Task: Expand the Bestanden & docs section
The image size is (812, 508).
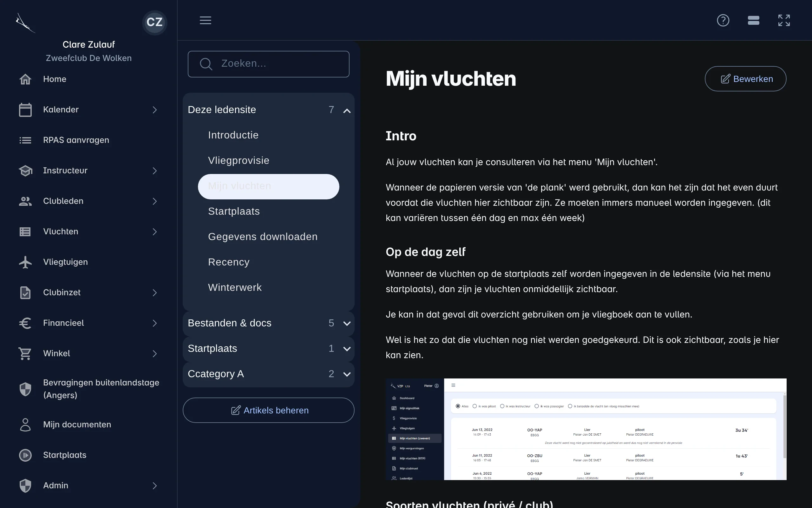Action: [268, 323]
